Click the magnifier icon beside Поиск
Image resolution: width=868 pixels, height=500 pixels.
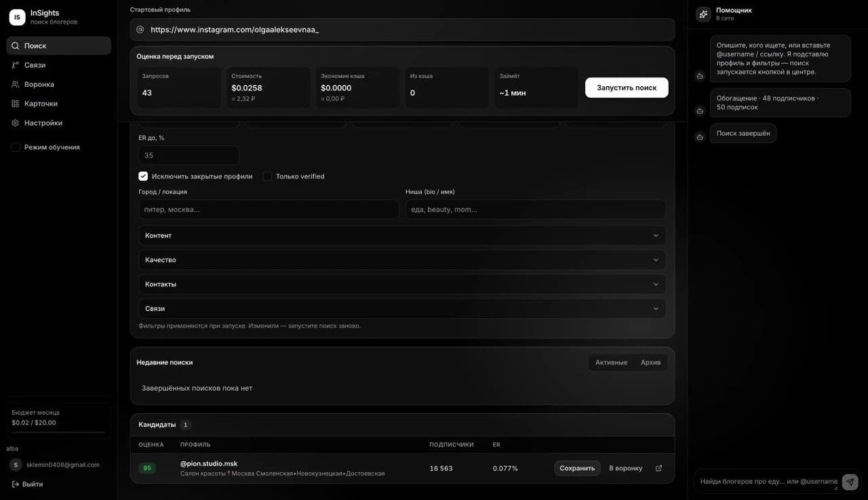pyautogui.click(x=15, y=45)
